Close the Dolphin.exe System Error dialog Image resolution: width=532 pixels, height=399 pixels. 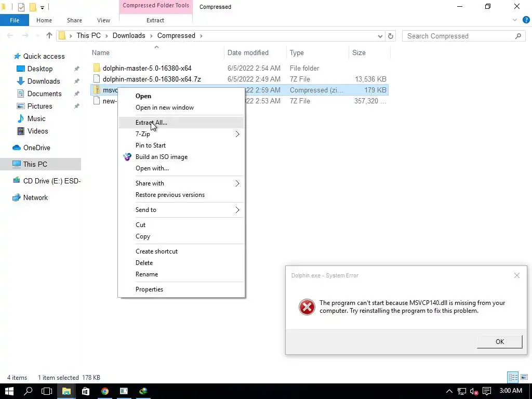click(517, 275)
